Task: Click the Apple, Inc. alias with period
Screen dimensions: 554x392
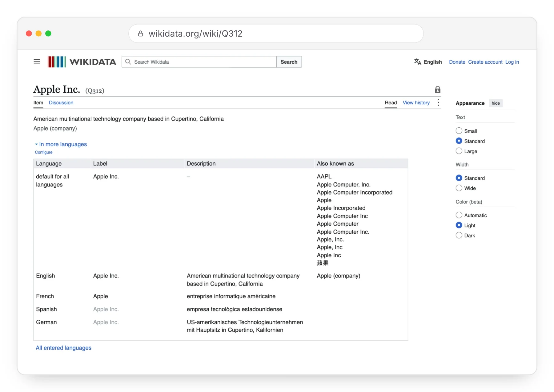Action: 330,239
